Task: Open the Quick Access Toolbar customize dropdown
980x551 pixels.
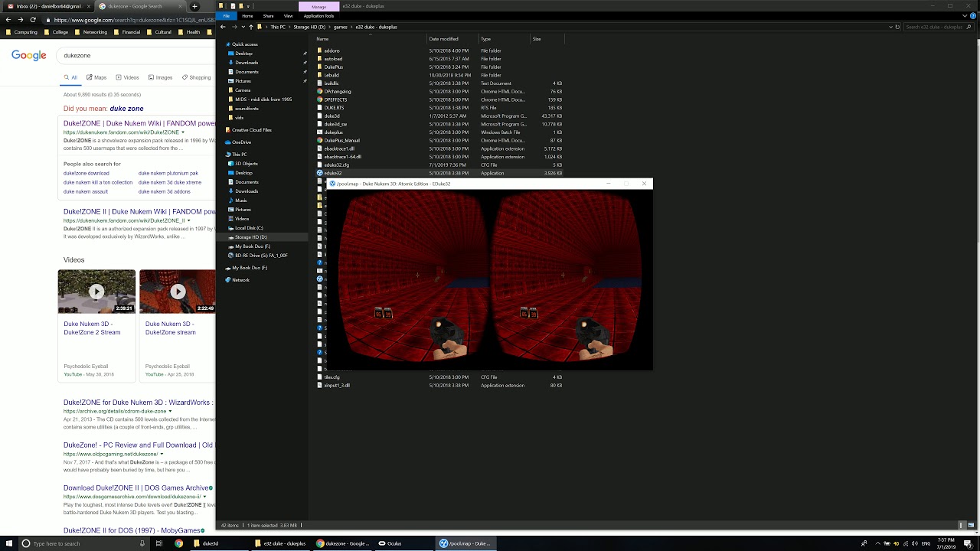Action: coord(248,6)
